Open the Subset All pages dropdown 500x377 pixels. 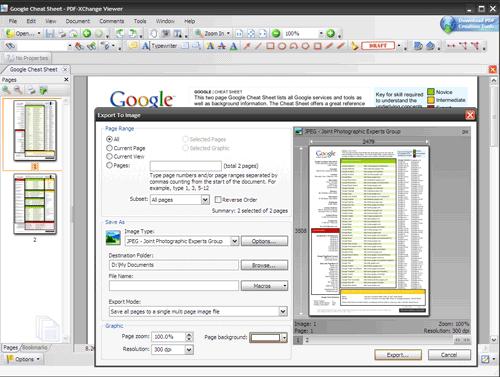[x=205, y=199]
